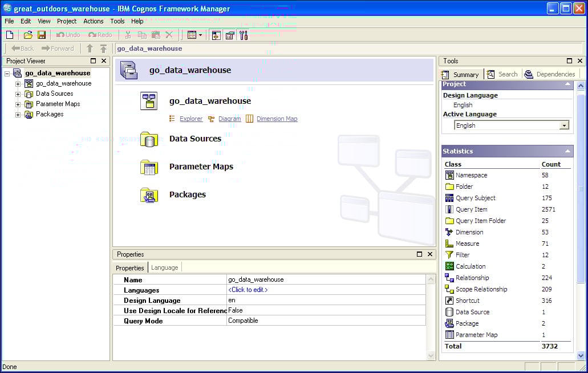
Task: Click the Packages folder icon in main pane
Action: 149,195
